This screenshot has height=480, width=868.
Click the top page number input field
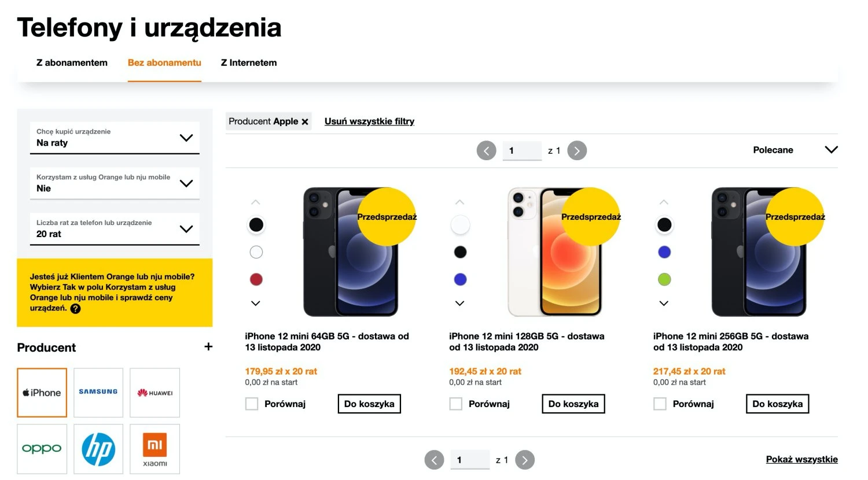pos(522,151)
